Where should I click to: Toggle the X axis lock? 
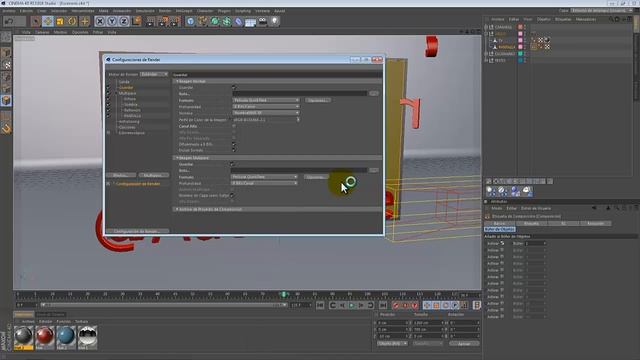coord(100,21)
